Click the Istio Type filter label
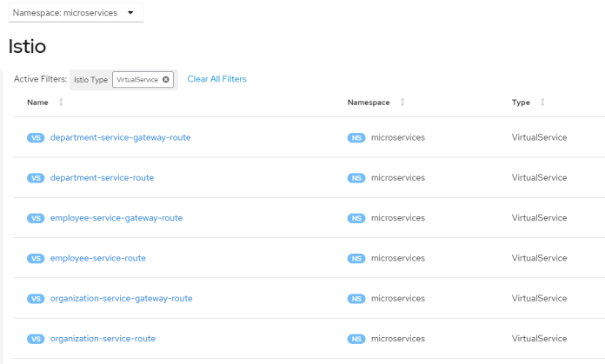 click(90, 80)
